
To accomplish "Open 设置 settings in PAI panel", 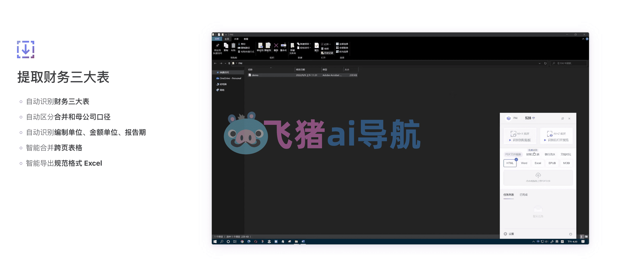I will coord(508,234).
